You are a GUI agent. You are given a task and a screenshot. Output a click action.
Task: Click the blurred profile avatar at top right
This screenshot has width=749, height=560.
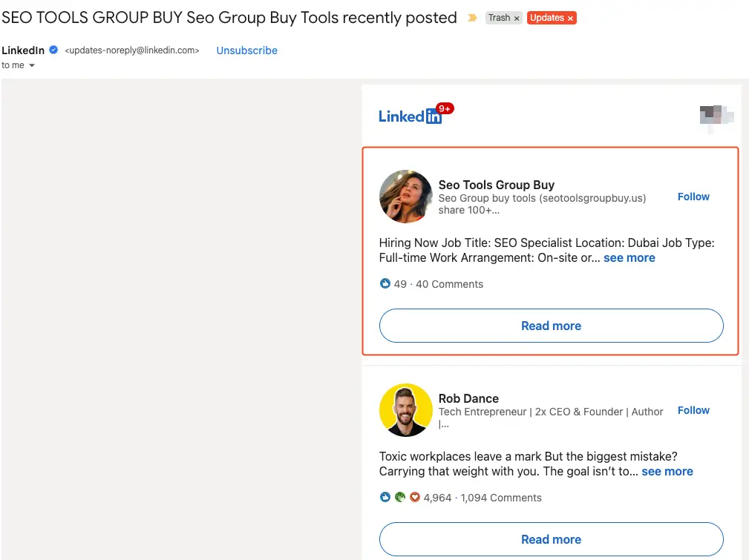click(716, 116)
